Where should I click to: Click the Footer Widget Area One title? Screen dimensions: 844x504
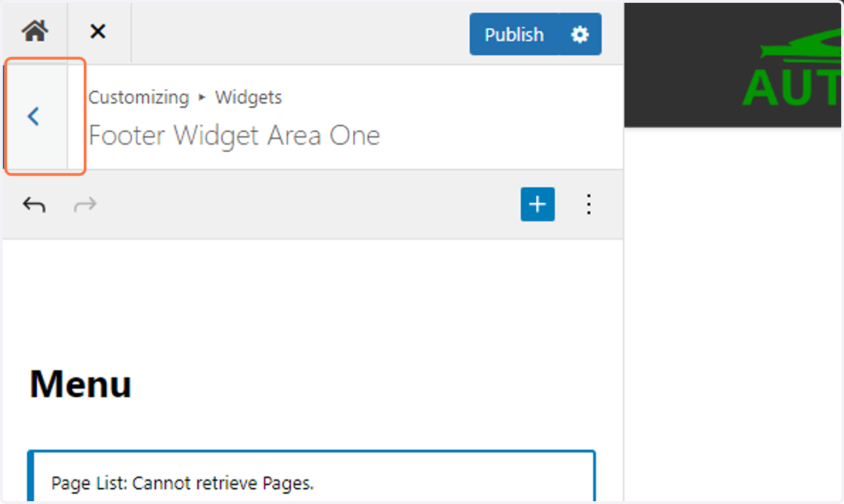click(234, 135)
